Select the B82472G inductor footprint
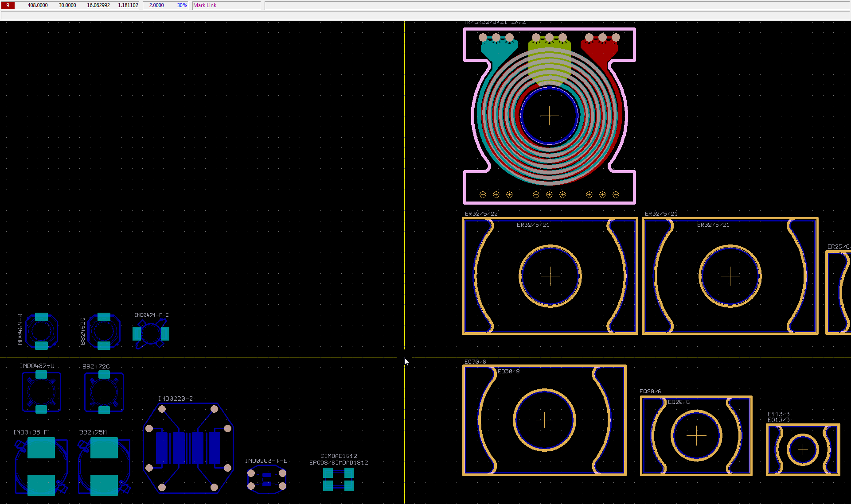 click(x=104, y=392)
